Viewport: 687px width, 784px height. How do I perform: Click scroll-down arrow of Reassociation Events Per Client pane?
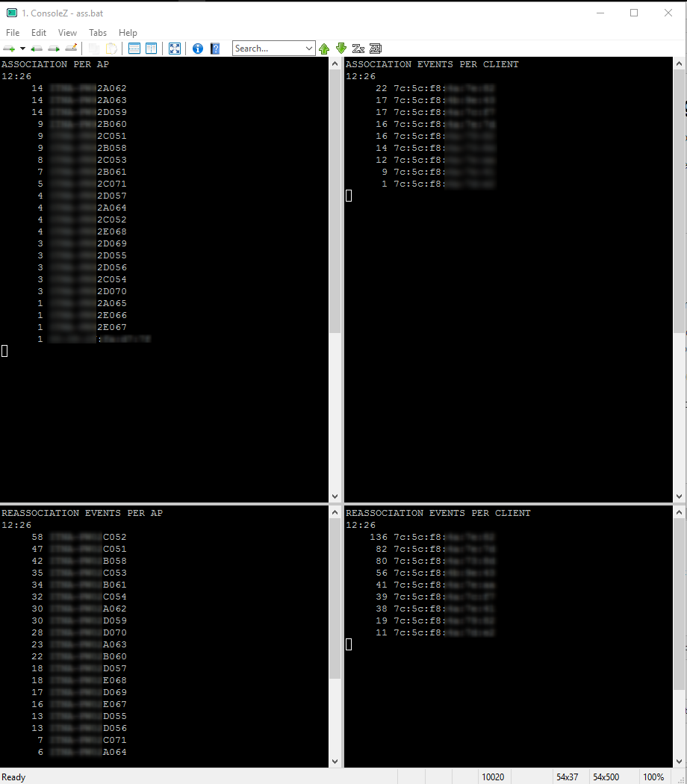679,762
